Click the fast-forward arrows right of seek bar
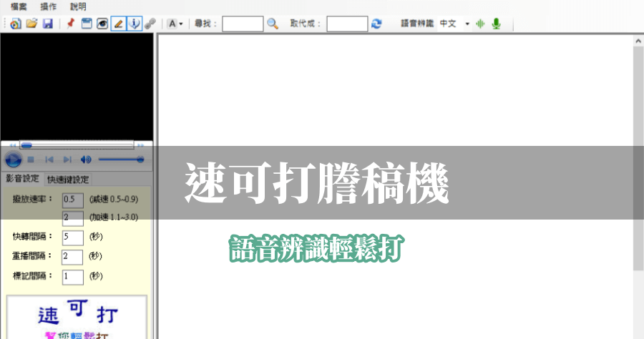Image resolution: width=644 pixels, height=339 pixels. [141, 145]
